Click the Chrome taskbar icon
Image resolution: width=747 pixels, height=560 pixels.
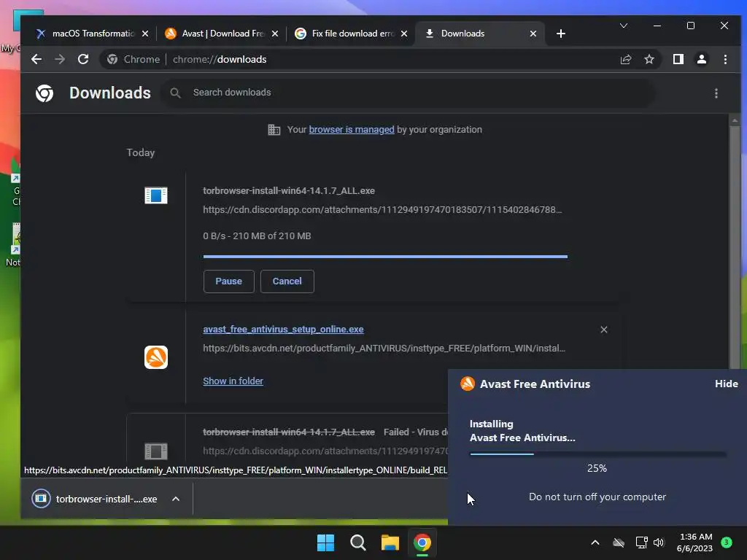422,542
